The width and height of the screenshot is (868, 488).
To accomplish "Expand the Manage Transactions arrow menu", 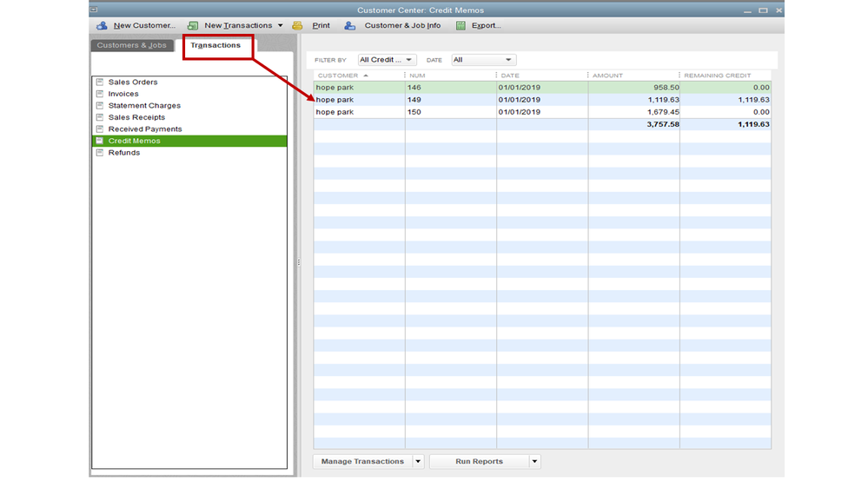I will point(418,461).
